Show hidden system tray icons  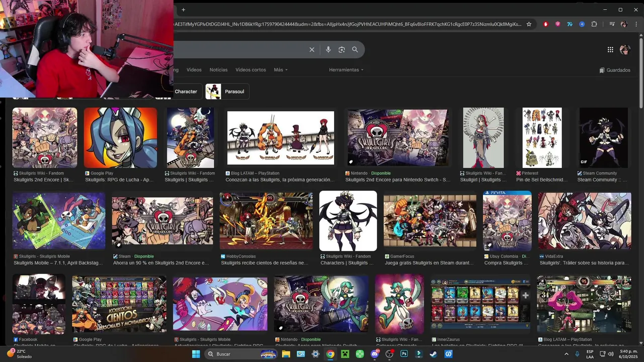coord(567,354)
